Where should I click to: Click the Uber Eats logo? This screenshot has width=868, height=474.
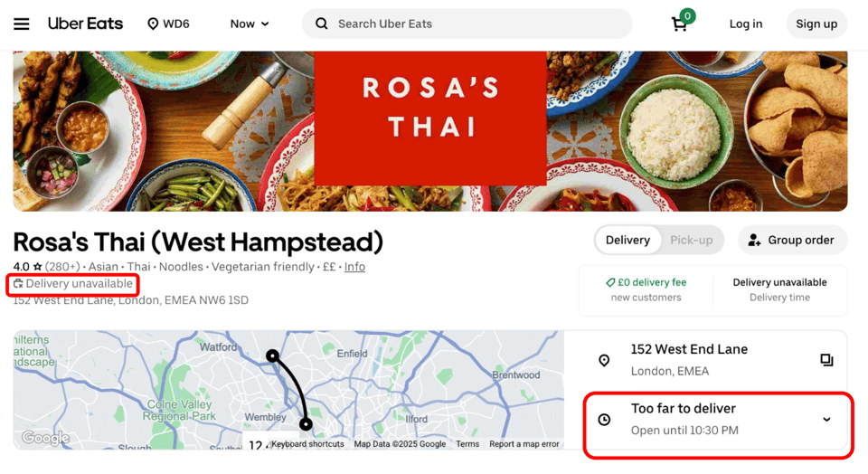pyautogui.click(x=85, y=24)
